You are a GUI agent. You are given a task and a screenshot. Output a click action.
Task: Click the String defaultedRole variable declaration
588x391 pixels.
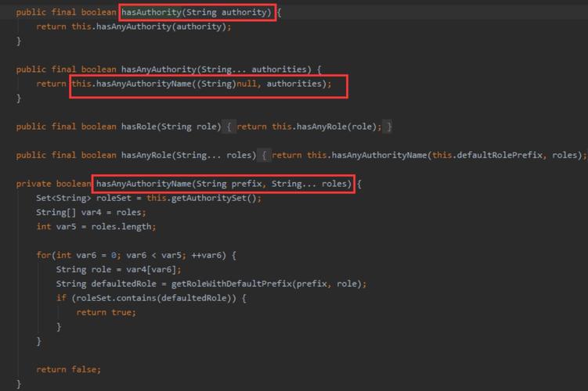click(106, 284)
